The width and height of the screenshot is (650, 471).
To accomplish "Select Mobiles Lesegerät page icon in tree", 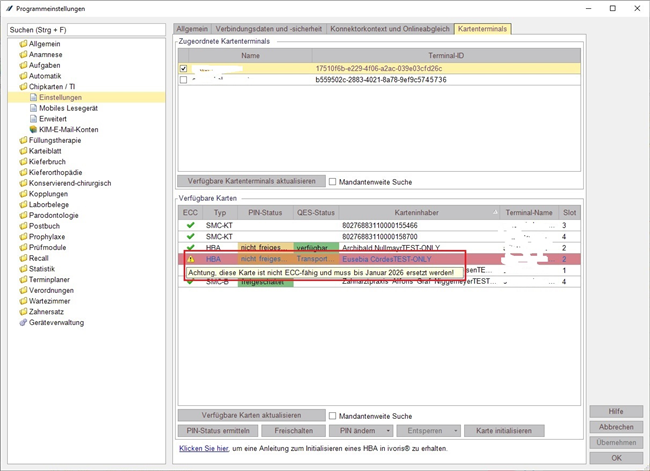I will point(31,108).
